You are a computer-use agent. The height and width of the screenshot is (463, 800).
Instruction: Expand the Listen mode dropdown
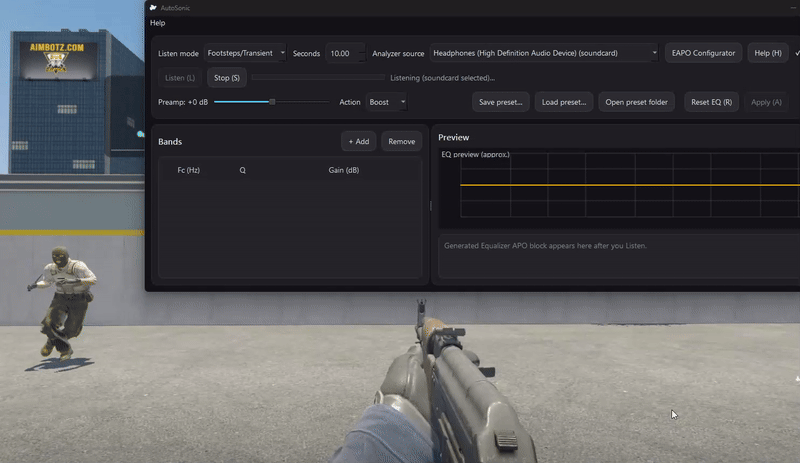click(x=246, y=53)
